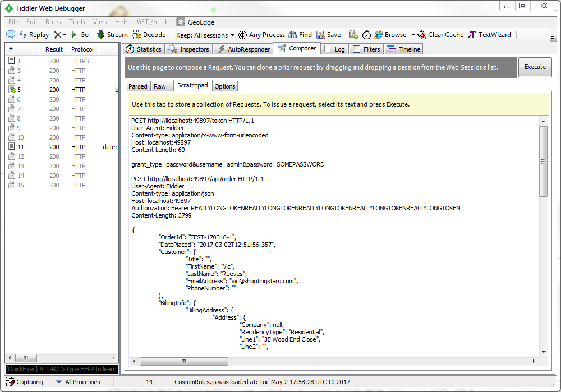561x392 pixels.
Task: Click the scratchpad scroll down arrow
Action: click(x=544, y=352)
